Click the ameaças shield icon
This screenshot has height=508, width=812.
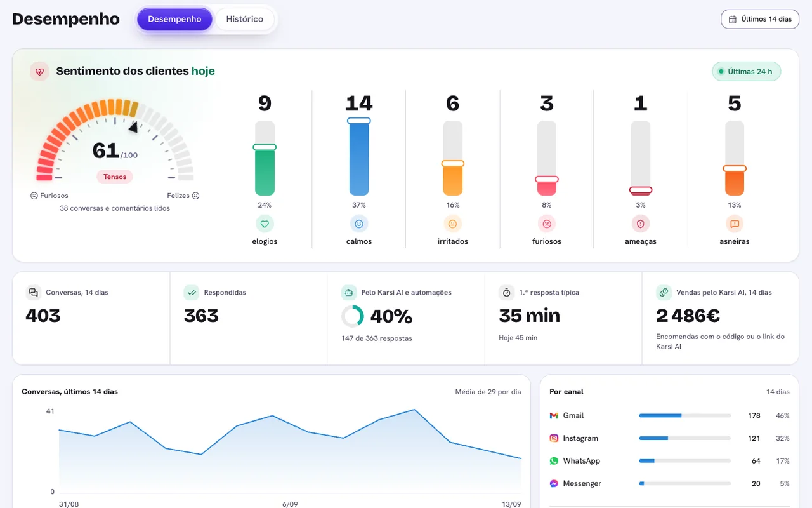coord(641,224)
